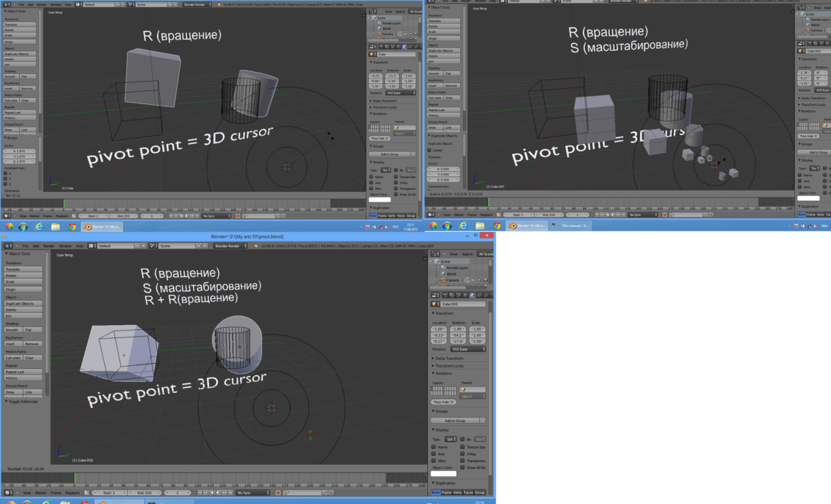Screen dimensions: 831x504
Task: Open the File menu in bottom Blender window
Action: [25, 245]
